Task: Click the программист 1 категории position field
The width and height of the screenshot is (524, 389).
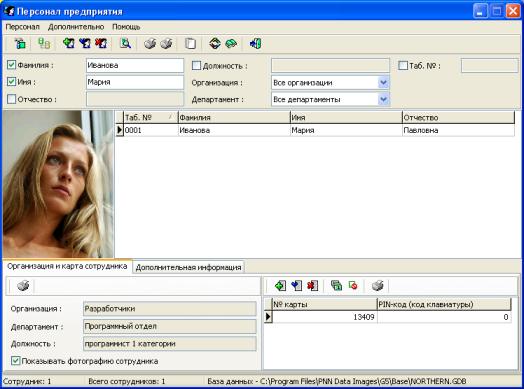Action: (x=170, y=344)
